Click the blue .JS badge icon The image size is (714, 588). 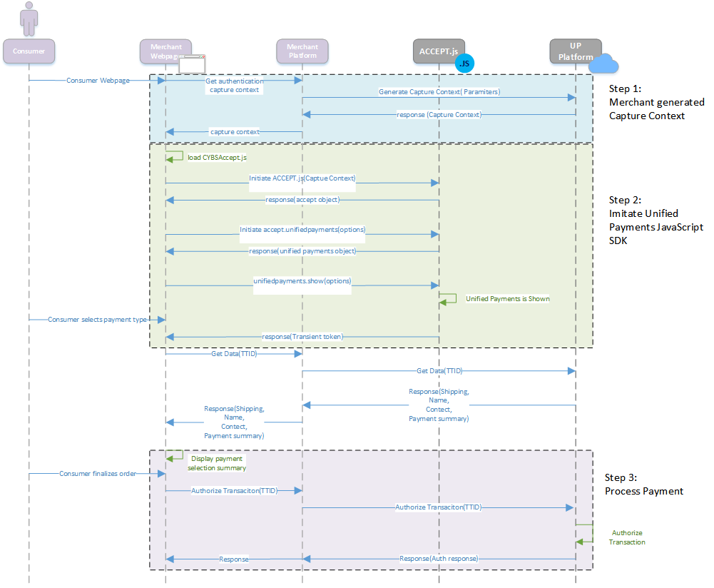tap(464, 64)
